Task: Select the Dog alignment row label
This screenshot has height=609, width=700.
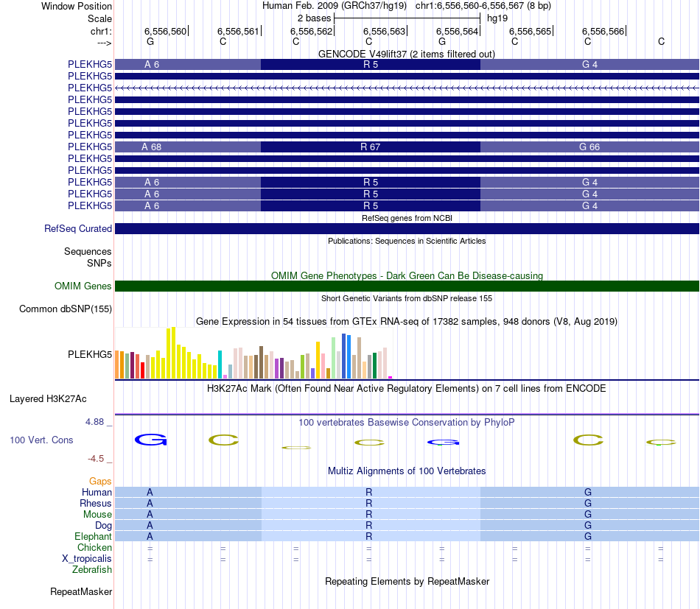Action: (103, 526)
